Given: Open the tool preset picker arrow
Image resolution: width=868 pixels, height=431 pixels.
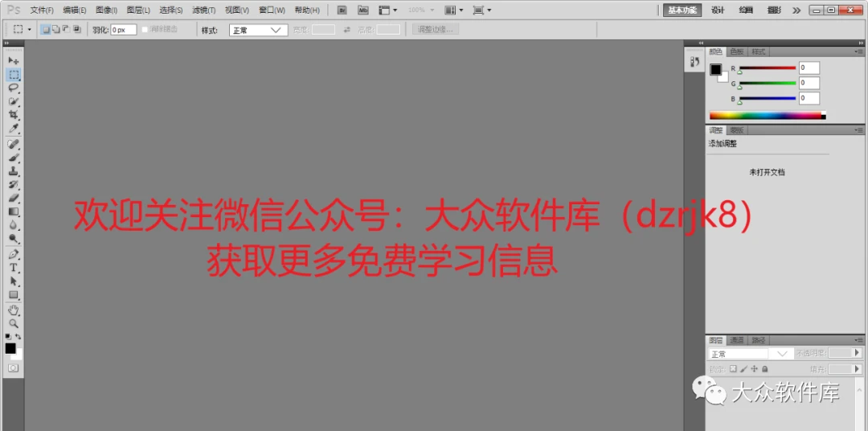Looking at the screenshot, I should pos(30,30).
